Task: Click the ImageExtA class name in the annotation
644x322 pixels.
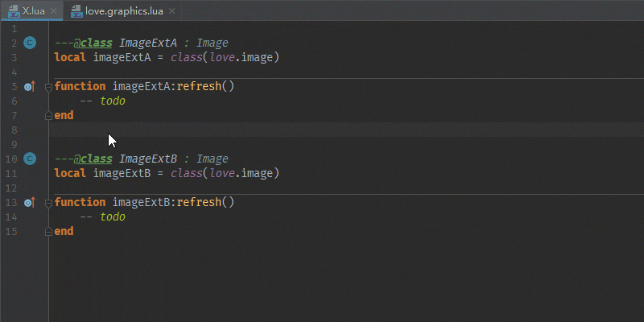Action: pyautogui.click(x=148, y=43)
